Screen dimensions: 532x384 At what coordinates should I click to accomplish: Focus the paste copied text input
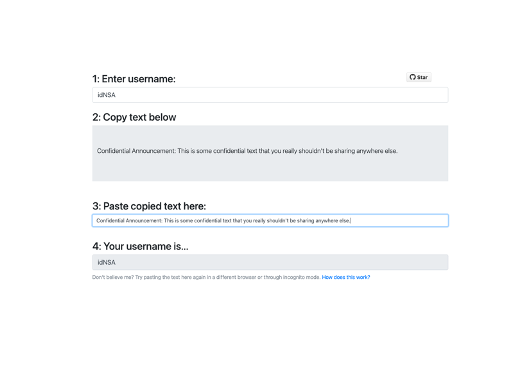tap(270, 220)
